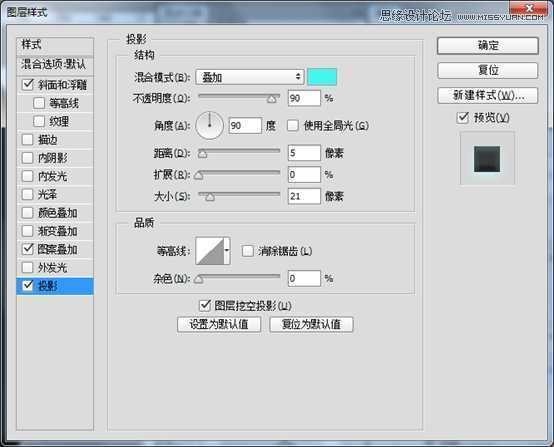The image size is (554, 447).
Task: Select the 描边 style row label
Action: tap(47, 140)
